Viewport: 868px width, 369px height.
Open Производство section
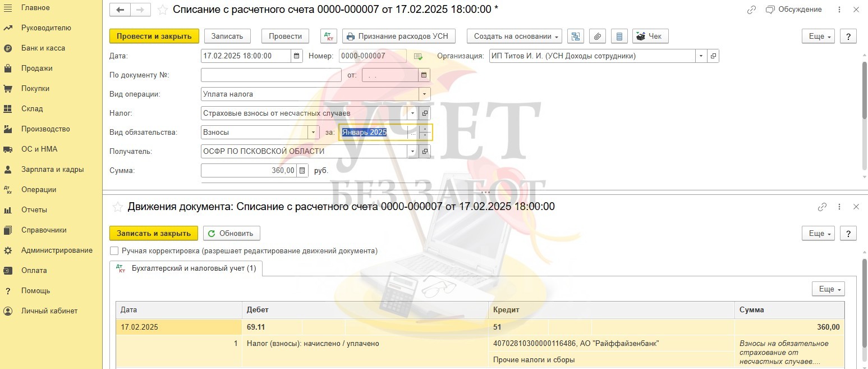pos(45,129)
